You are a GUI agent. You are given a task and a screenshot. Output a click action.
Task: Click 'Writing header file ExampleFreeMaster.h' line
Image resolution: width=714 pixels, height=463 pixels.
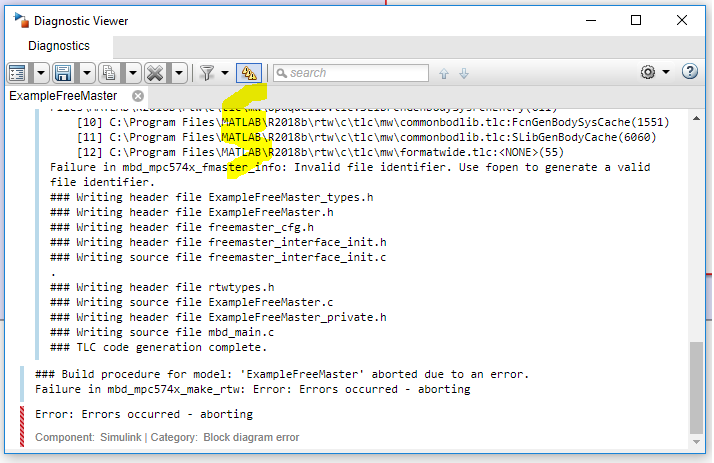[192, 212]
